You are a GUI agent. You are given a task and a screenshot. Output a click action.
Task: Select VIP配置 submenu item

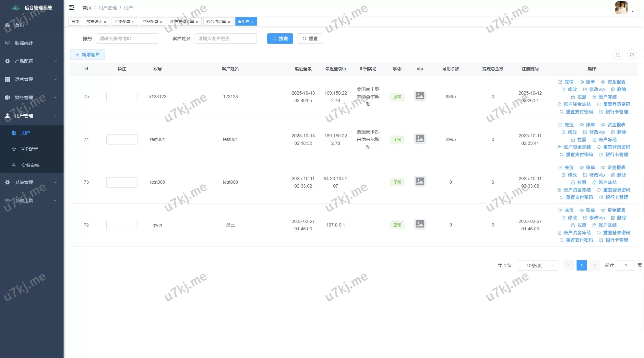click(x=30, y=149)
